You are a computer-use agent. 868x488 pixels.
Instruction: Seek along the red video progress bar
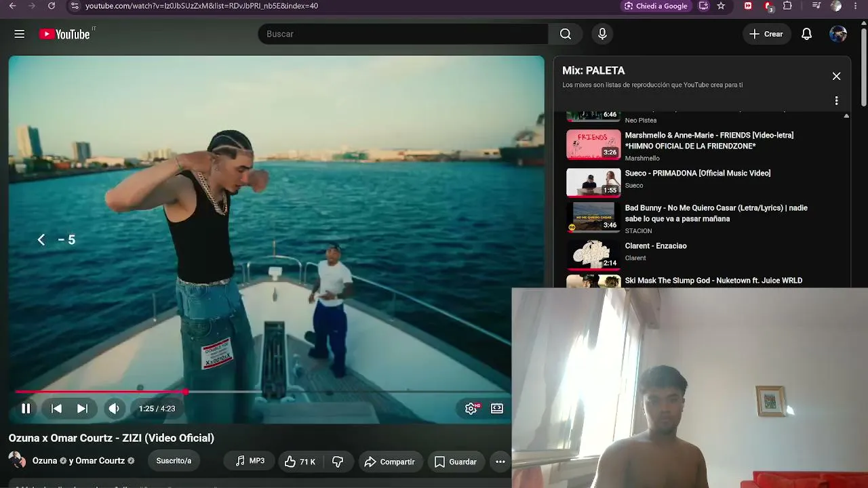point(263,392)
